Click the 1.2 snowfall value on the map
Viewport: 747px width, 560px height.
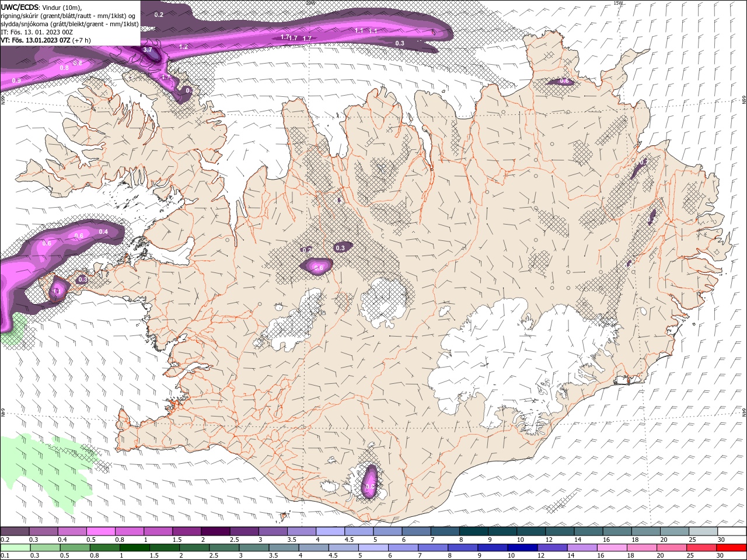[x=183, y=47]
